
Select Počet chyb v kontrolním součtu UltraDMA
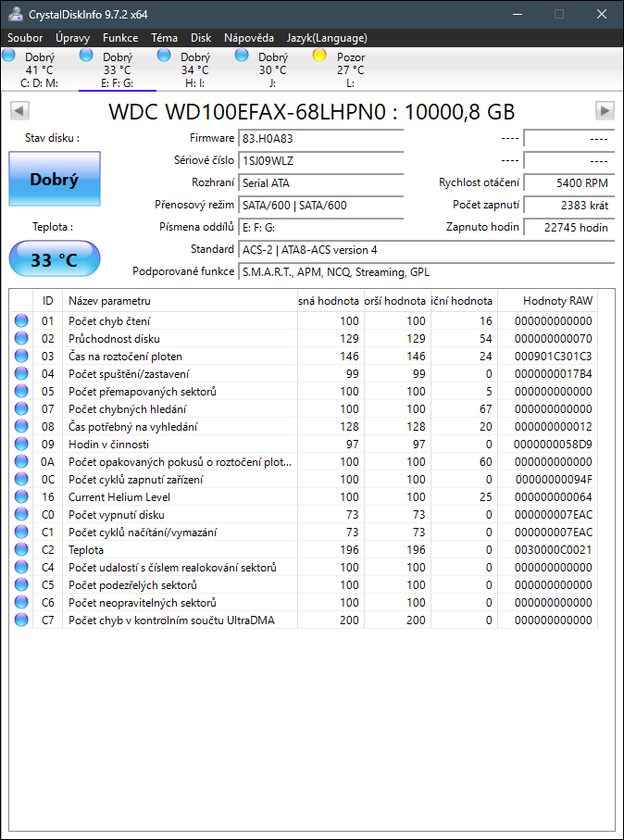pyautogui.click(x=172, y=621)
